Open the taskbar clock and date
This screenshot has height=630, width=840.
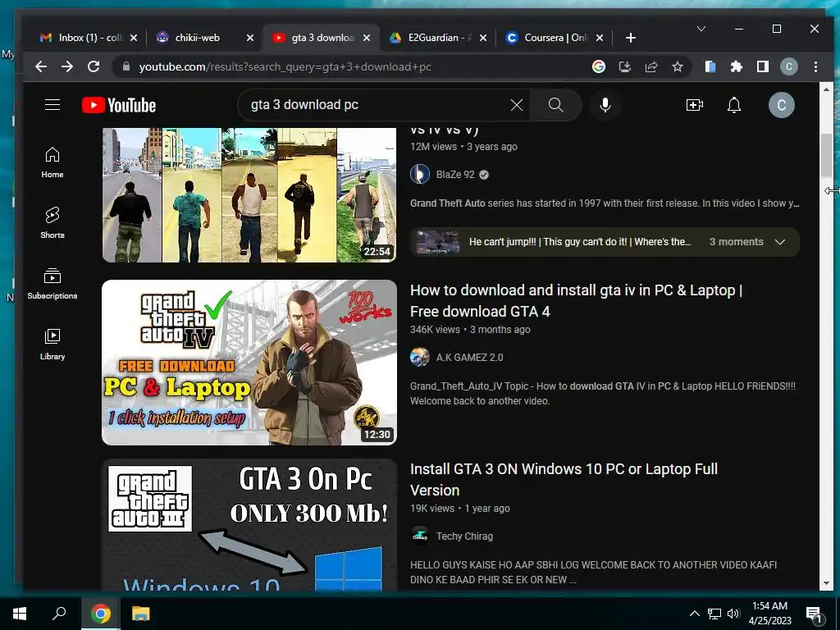pos(769,614)
